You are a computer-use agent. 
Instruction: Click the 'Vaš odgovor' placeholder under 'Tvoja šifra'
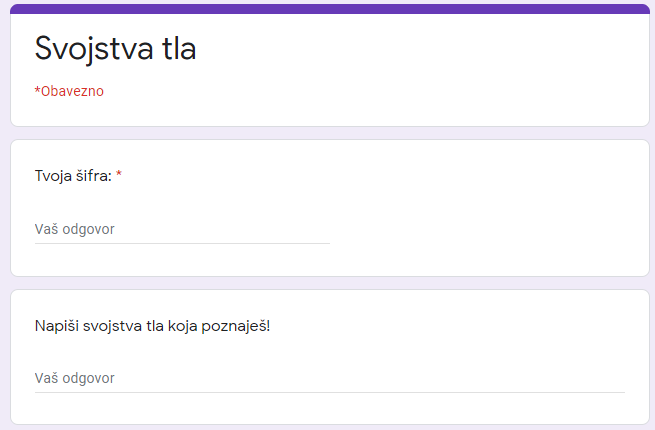point(74,229)
